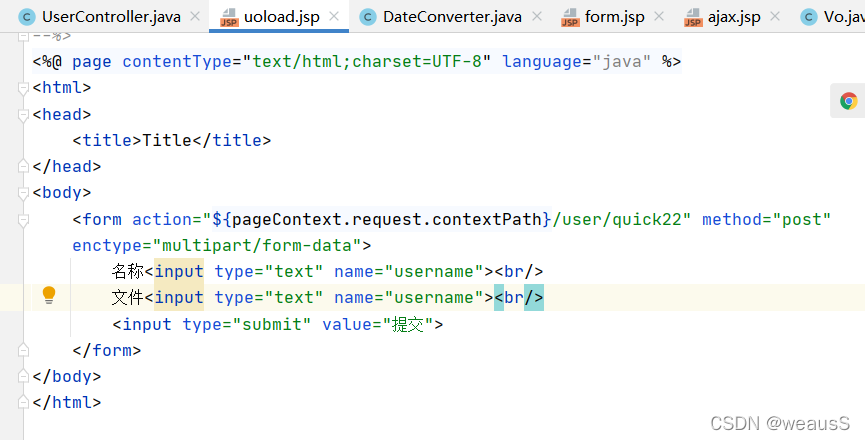Click the yellow intention lightbulb icon
The width and height of the screenshot is (865, 440).
pos(49,295)
